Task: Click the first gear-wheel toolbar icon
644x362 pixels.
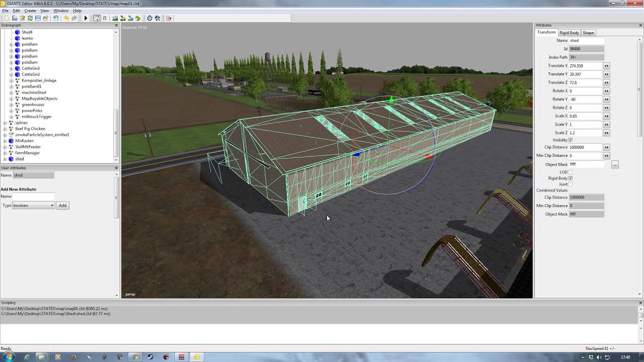Action: (x=149, y=18)
